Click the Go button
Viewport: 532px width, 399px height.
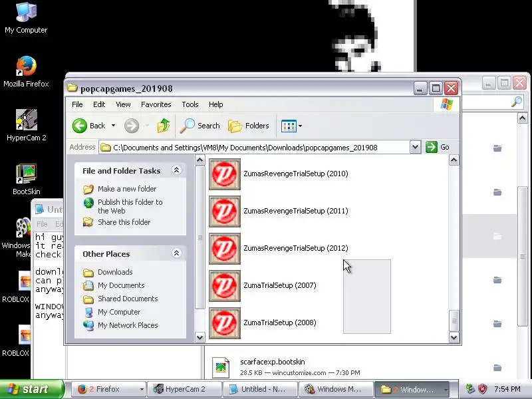pos(438,147)
